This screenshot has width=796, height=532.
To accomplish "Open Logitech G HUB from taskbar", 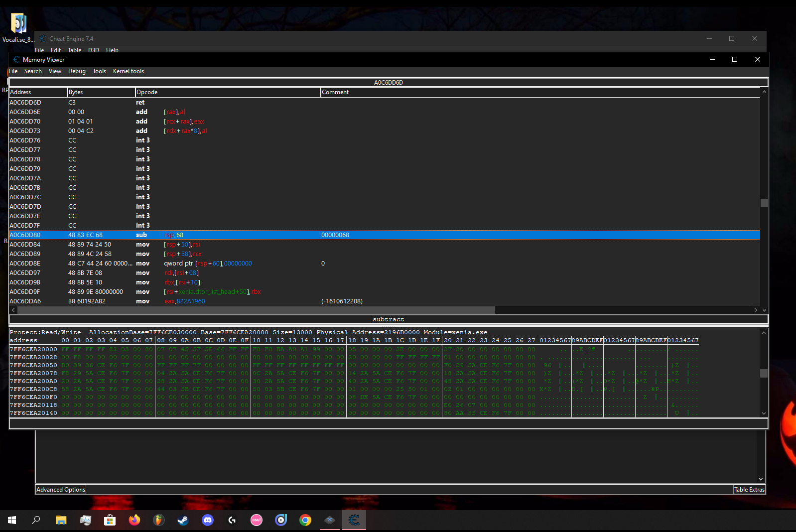I will pos(232,520).
